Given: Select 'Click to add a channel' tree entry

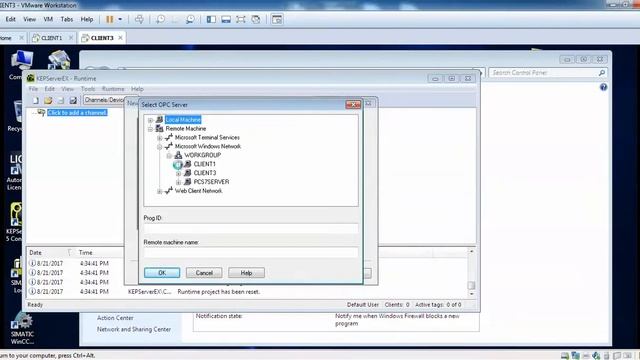Looking at the screenshot, I should point(77,113).
